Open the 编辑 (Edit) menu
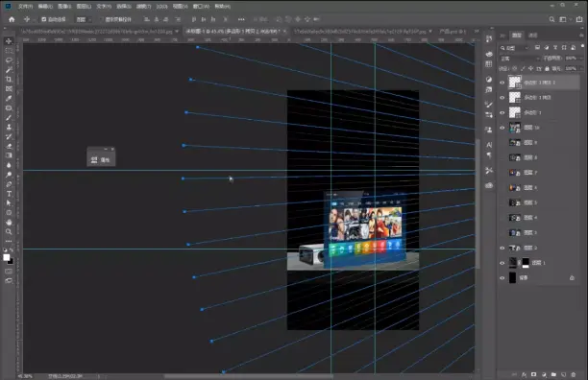 45,7
